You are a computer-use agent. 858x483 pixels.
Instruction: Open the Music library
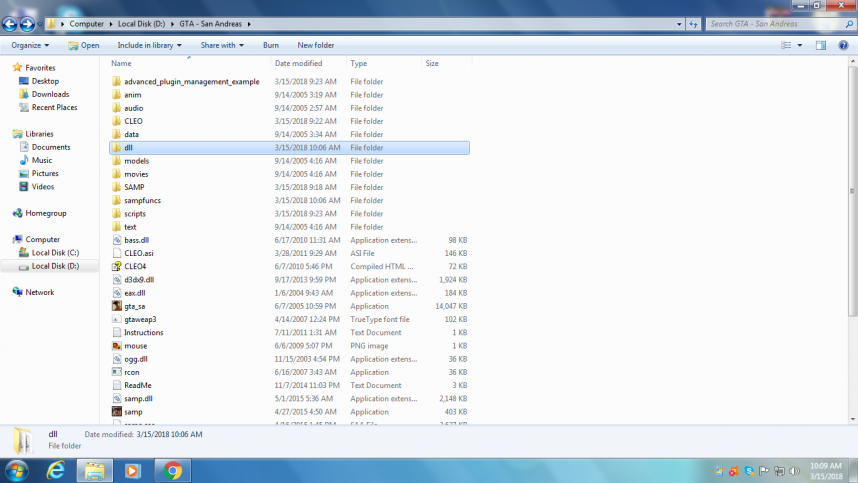tap(42, 160)
